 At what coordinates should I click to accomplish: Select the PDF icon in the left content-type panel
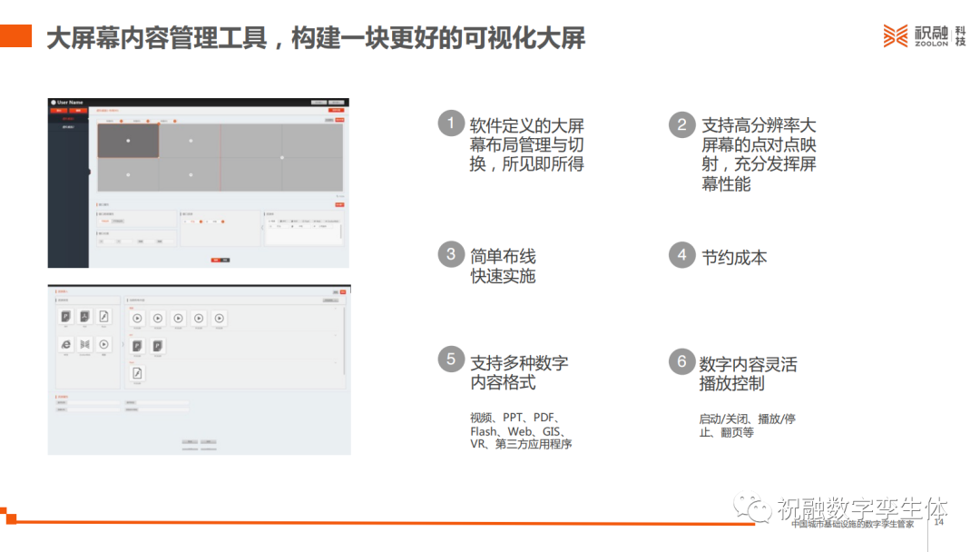pos(84,317)
